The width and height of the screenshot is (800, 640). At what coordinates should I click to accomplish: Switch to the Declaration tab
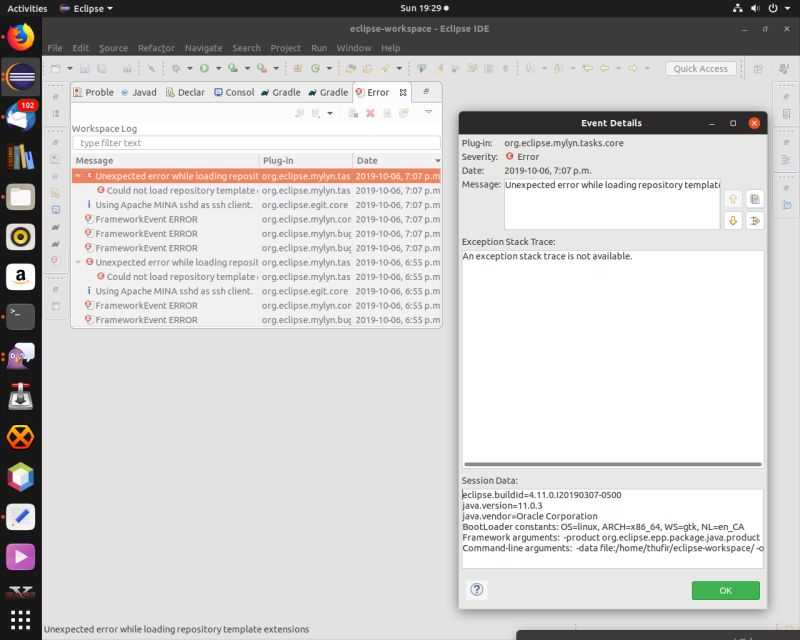click(x=185, y=92)
